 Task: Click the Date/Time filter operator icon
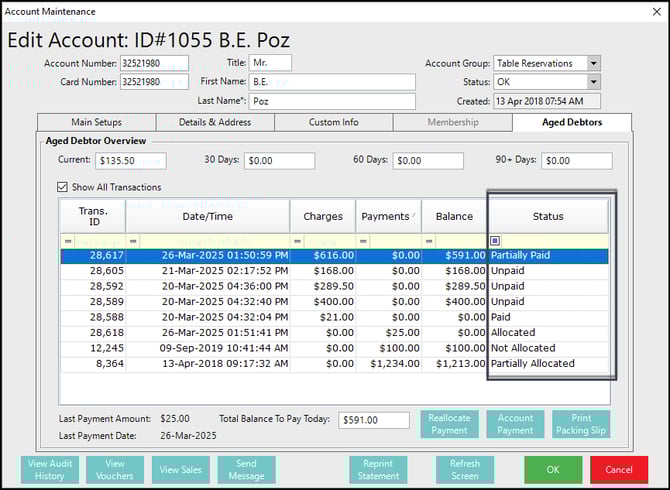[x=133, y=241]
